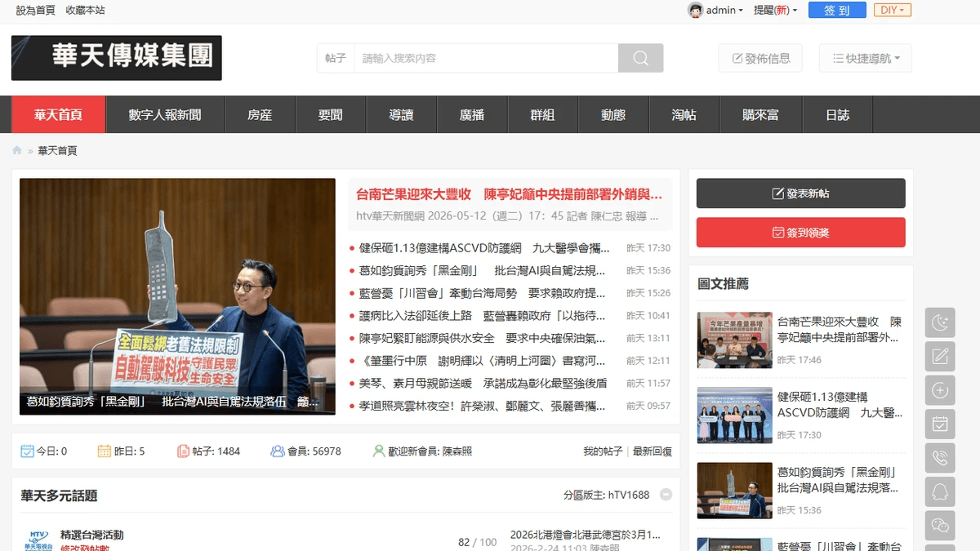
Task: Open the 快捷導航 dropdown
Action: [x=866, y=58]
